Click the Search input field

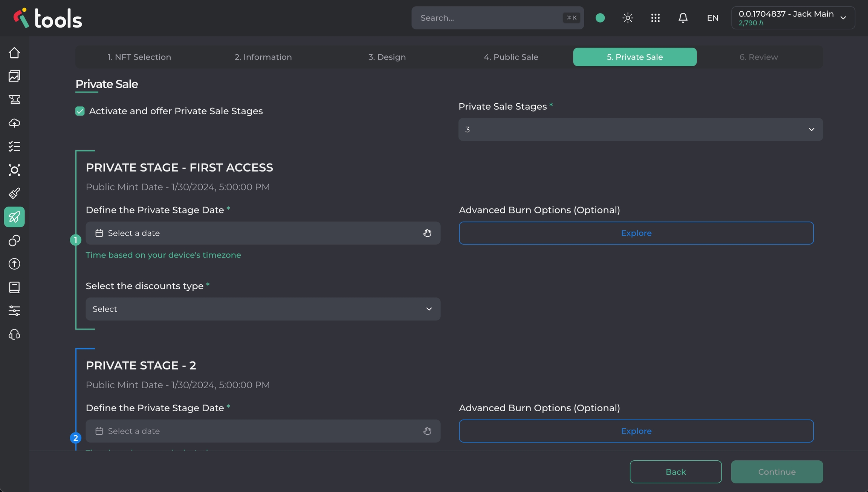[490, 18]
